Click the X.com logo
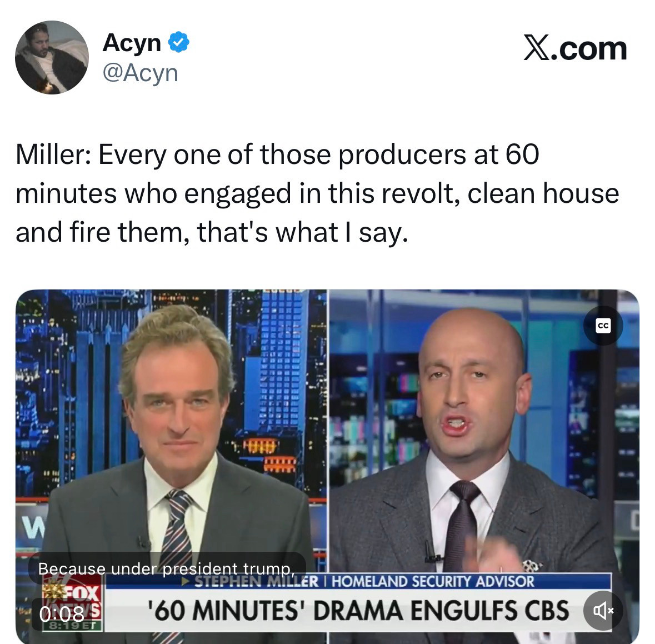 click(575, 49)
